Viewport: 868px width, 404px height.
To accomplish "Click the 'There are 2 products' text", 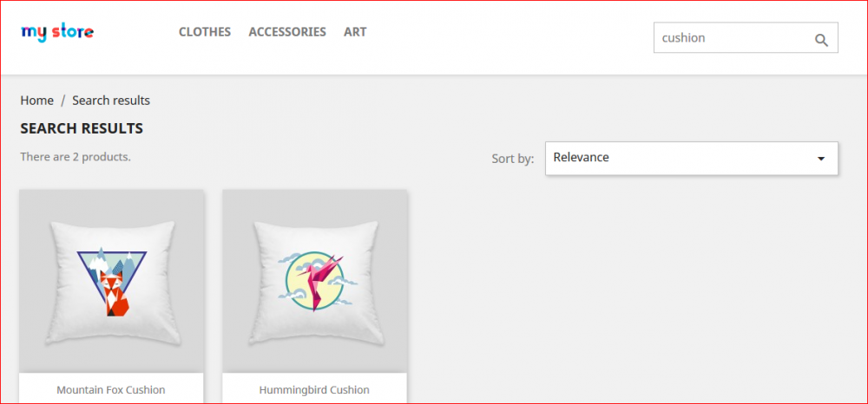I will pyautogui.click(x=76, y=157).
